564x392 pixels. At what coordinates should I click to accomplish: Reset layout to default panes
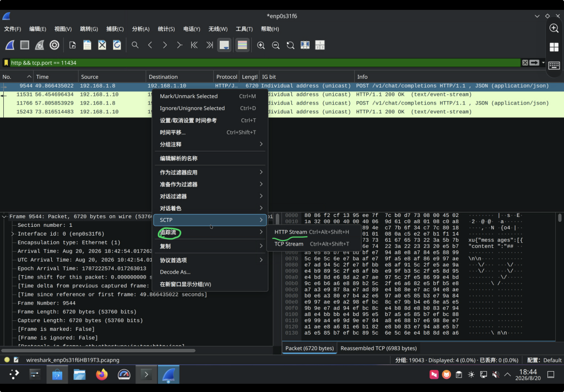320,45
